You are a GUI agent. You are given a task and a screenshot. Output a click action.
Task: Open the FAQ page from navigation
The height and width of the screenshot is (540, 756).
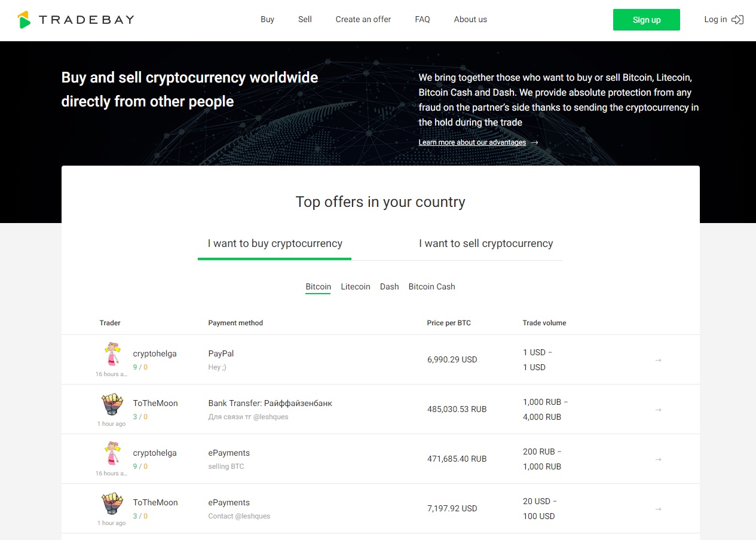point(423,20)
